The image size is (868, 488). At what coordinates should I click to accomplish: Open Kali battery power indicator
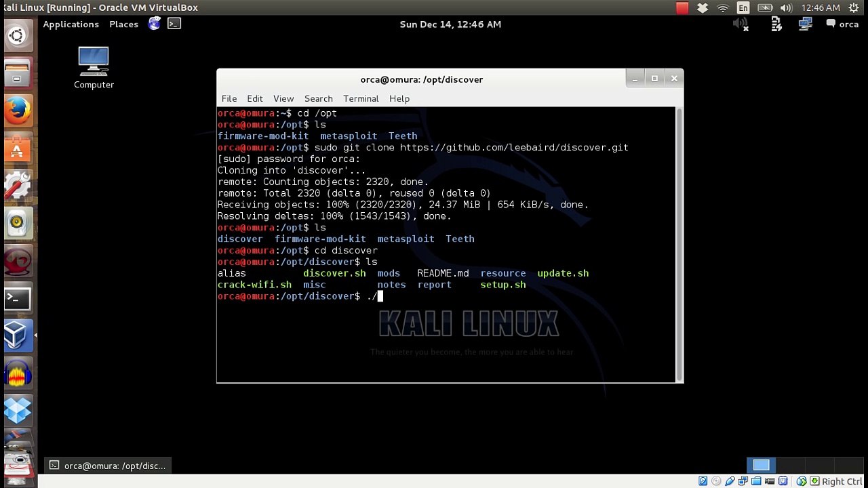(776, 24)
